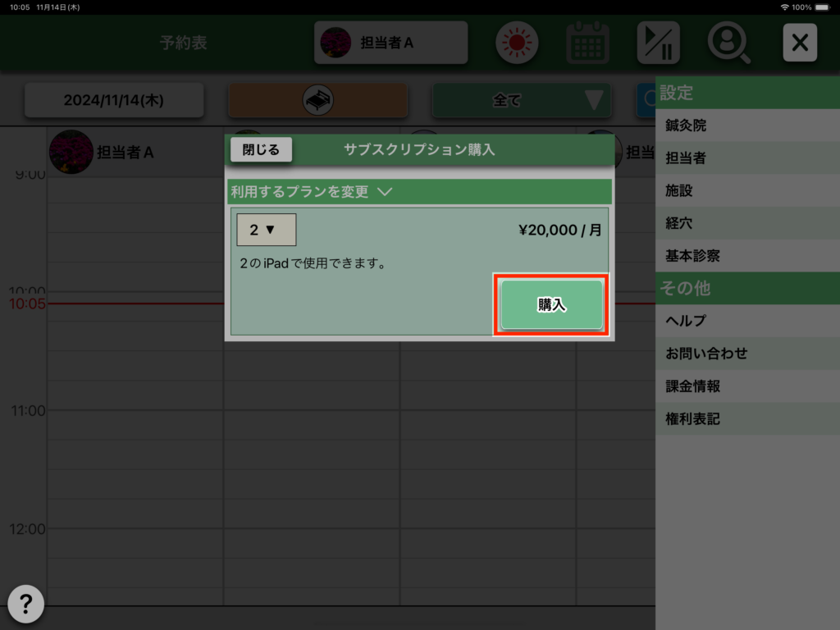
Task: Click the play/pause icon in header
Action: pyautogui.click(x=658, y=43)
